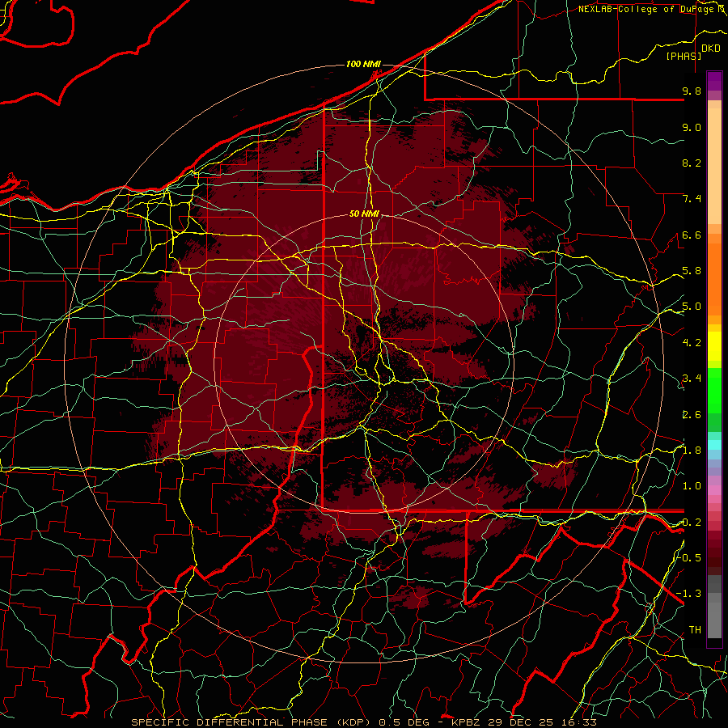Viewport: 728px width, 728px height.
Task: Pick the purple top segment of color bar
Action: tap(714, 81)
